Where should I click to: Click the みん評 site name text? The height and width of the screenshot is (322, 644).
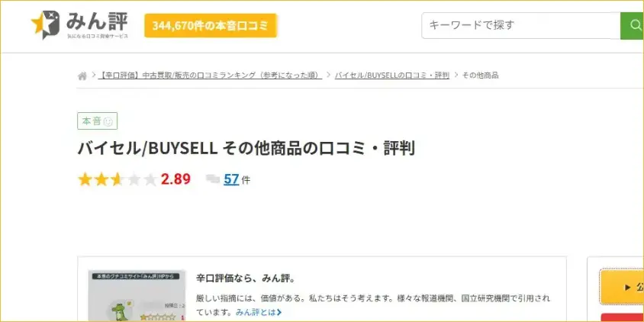pyautogui.click(x=98, y=22)
